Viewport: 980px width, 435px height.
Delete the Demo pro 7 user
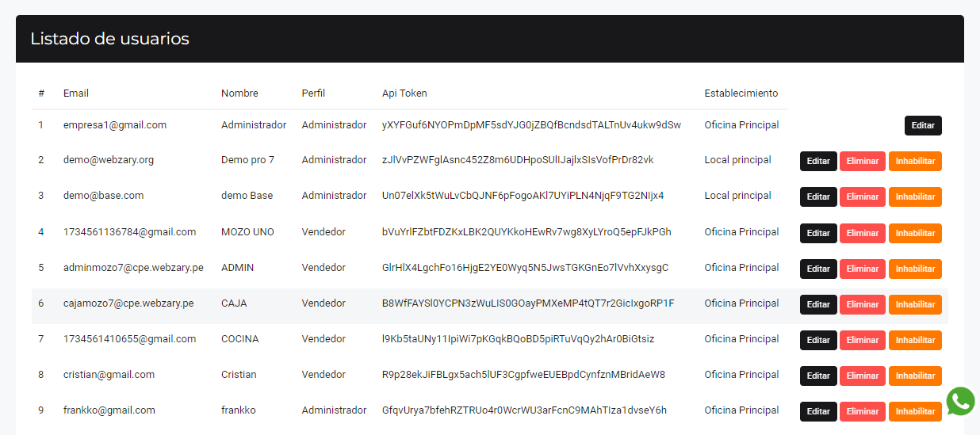pyautogui.click(x=862, y=162)
